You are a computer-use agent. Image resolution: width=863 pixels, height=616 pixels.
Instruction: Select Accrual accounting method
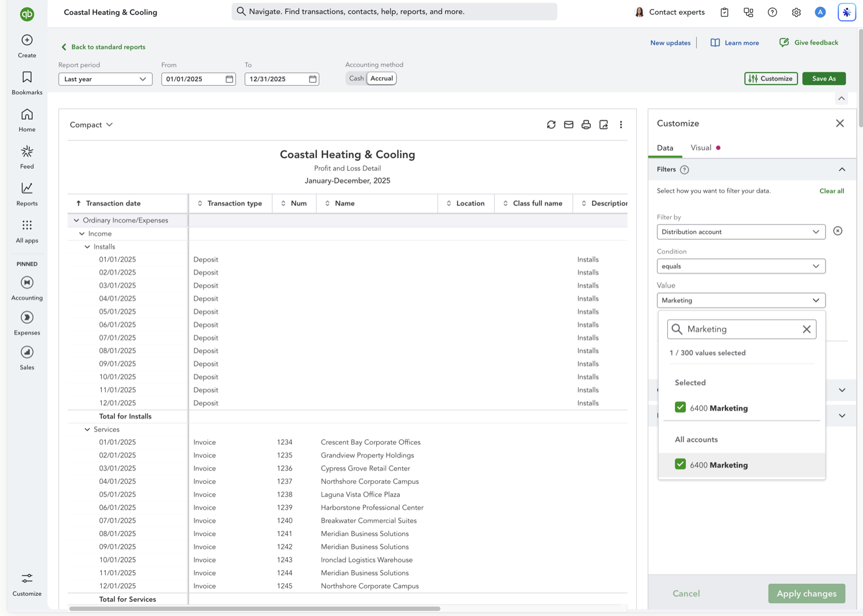click(381, 78)
